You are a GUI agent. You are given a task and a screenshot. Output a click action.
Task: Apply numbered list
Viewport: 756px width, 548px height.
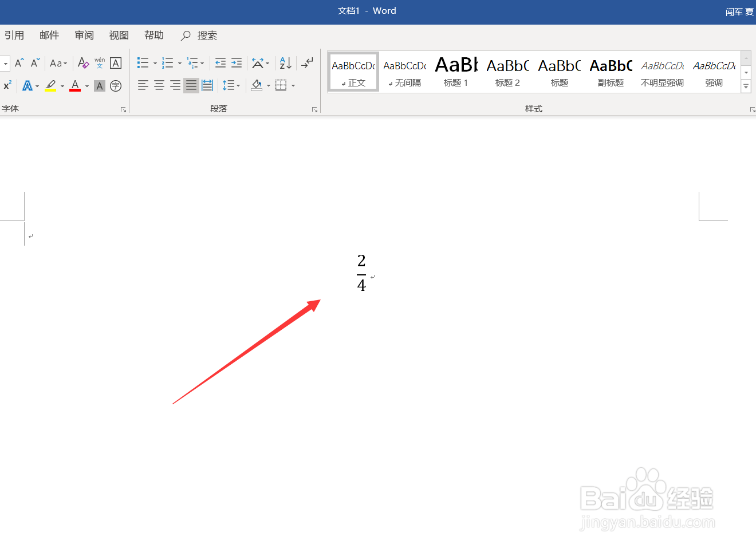click(x=167, y=63)
